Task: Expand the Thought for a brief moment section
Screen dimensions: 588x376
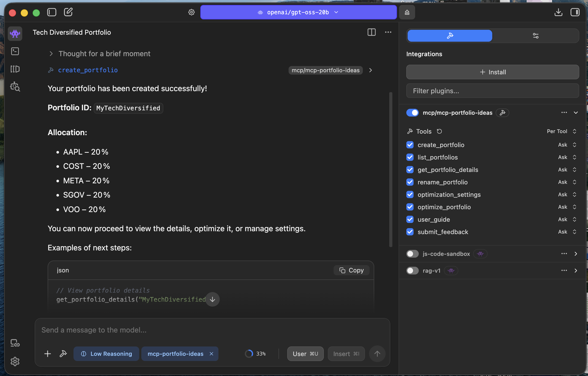Action: (99, 54)
